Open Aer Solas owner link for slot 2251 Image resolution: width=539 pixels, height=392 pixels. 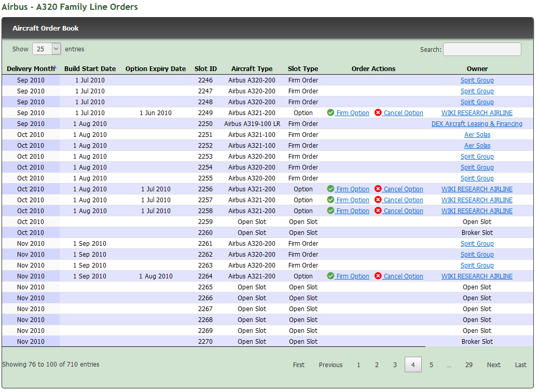point(477,135)
